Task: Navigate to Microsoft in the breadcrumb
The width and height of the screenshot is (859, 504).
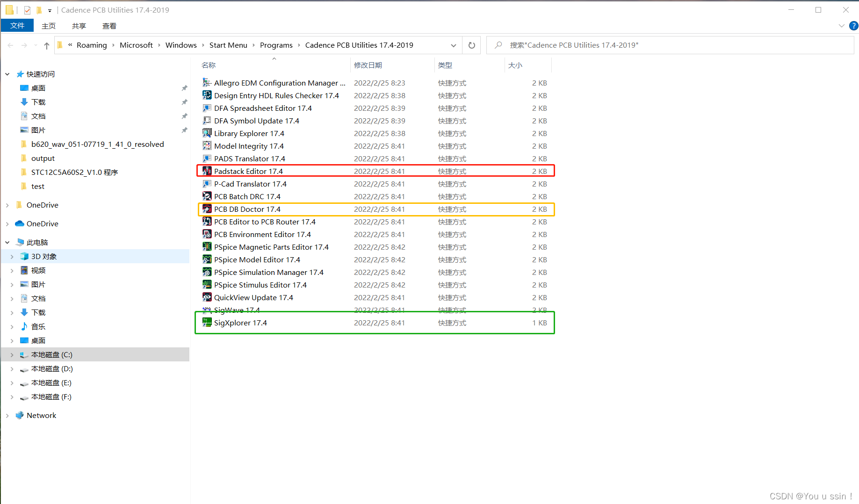Action: coord(136,45)
